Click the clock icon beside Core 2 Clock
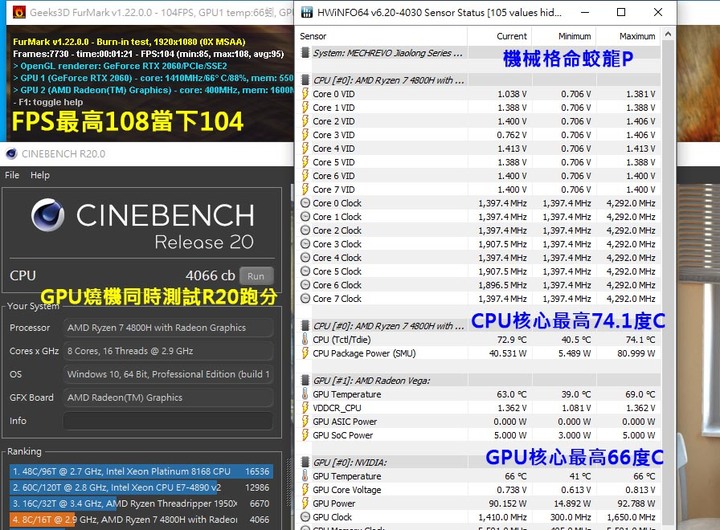The width and height of the screenshot is (720, 530). point(305,230)
